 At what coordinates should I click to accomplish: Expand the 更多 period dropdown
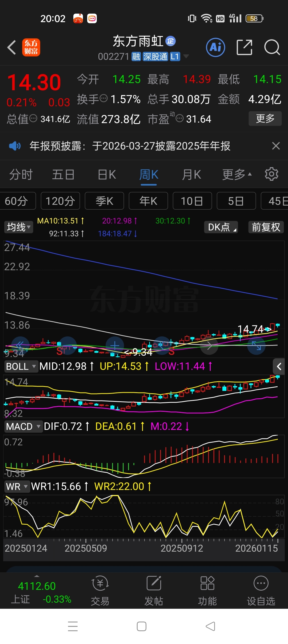(237, 175)
